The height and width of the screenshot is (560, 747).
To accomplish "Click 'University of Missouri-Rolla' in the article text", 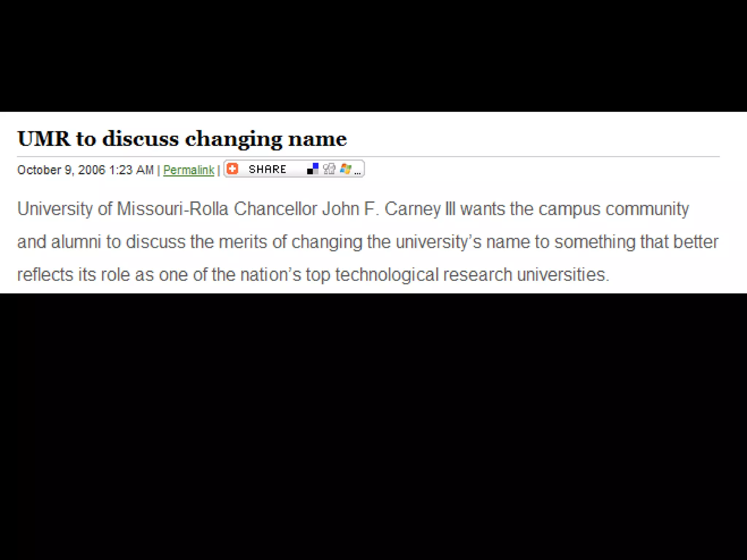I will [123, 209].
